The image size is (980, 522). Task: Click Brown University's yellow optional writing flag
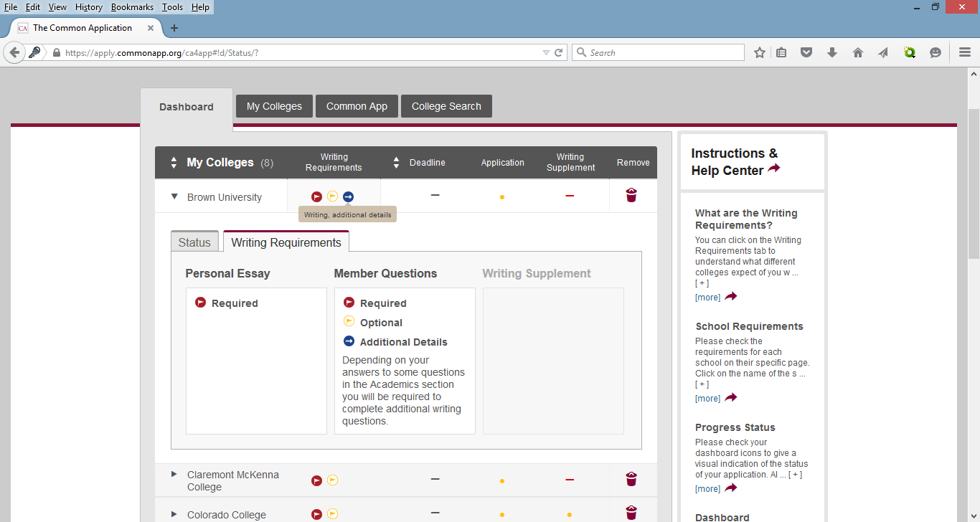coord(332,196)
